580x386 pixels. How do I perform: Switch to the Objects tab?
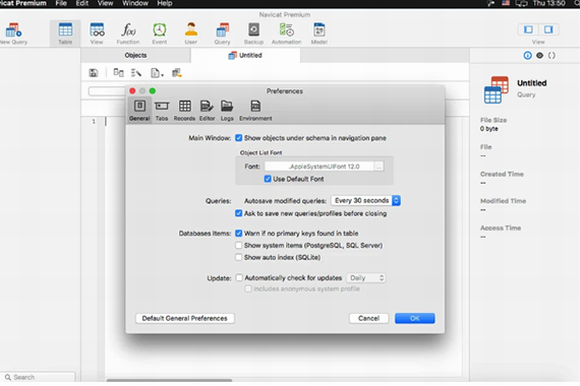coord(136,55)
